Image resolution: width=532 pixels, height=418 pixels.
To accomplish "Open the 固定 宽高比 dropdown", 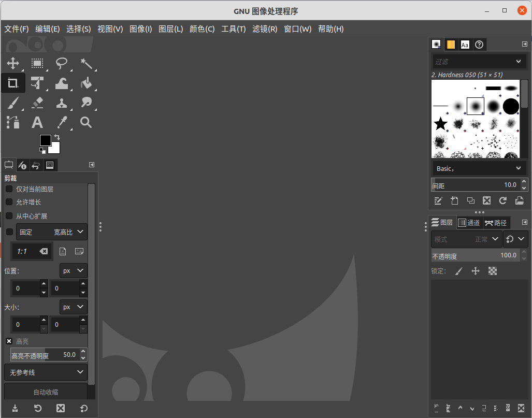I will pos(52,232).
